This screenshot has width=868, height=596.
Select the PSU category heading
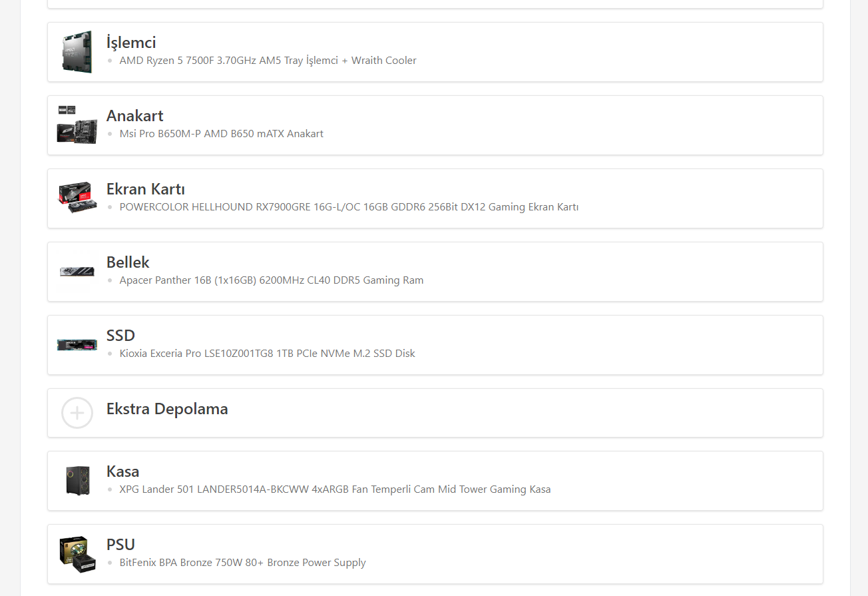120,545
